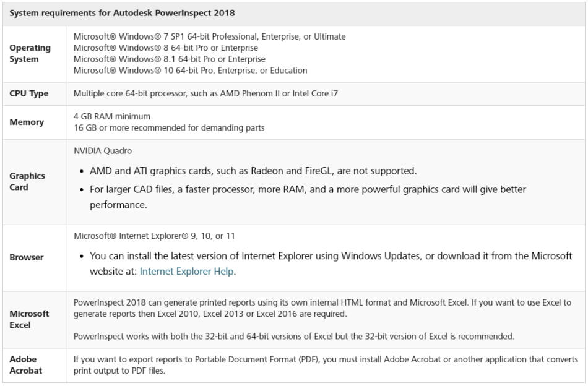This screenshot has height=386, width=588.
Task: Open the Internet Explorer Help link
Action: click(186, 272)
